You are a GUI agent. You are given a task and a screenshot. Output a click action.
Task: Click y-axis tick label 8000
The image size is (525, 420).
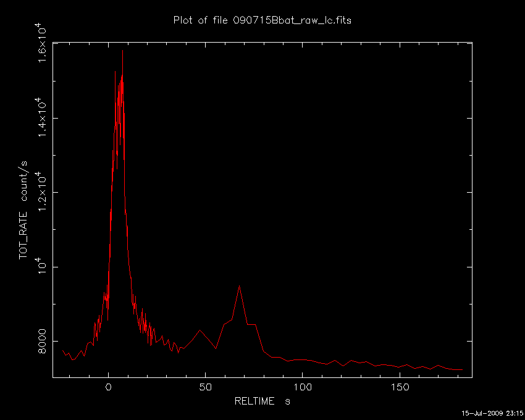pyautogui.click(x=42, y=341)
